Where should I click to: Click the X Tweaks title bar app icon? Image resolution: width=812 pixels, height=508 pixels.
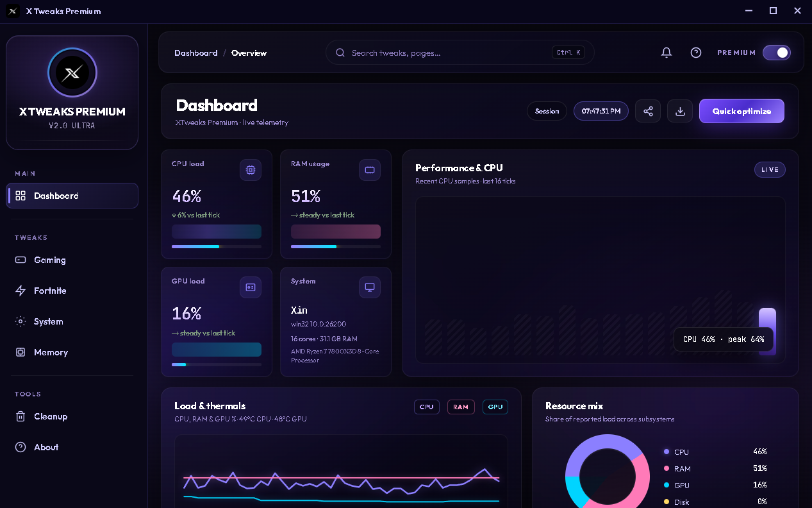click(12, 11)
